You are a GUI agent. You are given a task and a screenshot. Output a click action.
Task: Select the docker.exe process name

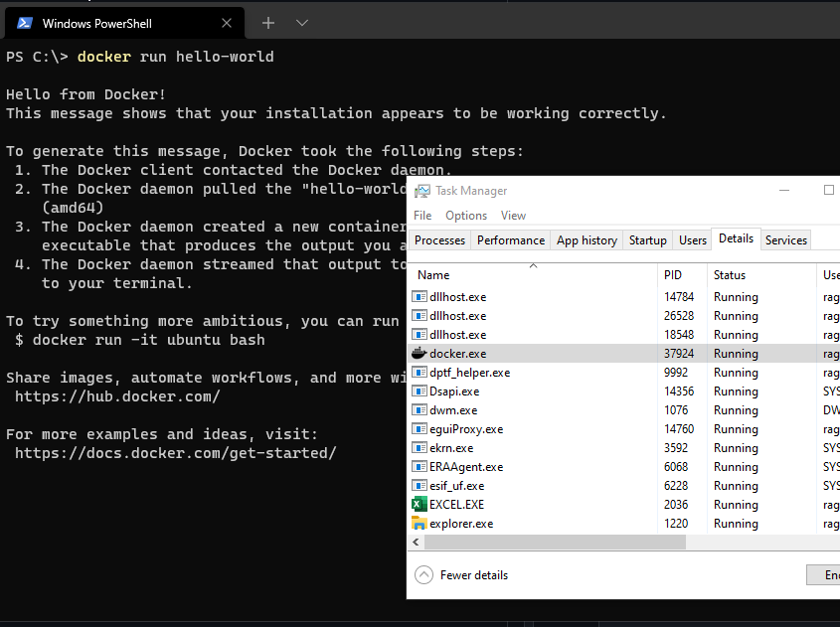[x=458, y=354]
